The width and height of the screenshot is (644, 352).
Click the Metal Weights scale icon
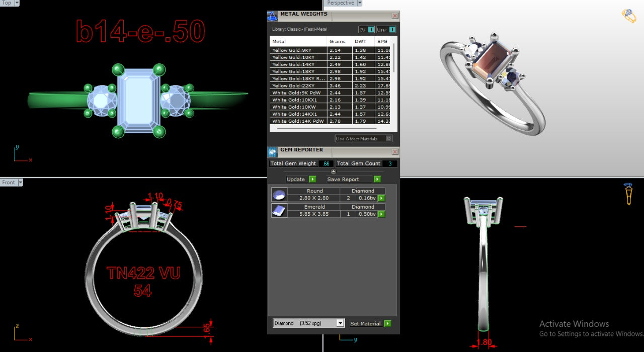pos(272,16)
